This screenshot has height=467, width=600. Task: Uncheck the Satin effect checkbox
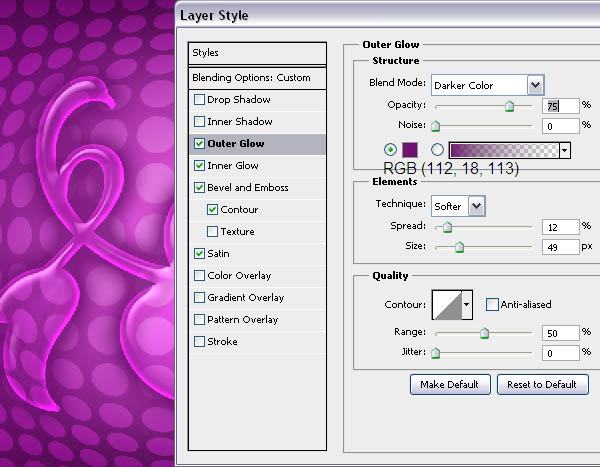tap(200, 254)
